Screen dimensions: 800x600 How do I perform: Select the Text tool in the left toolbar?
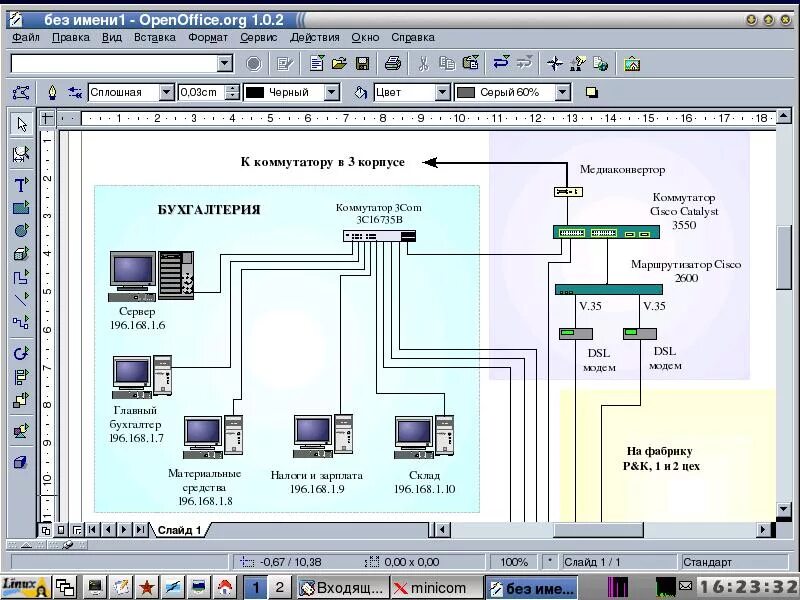click(x=20, y=185)
